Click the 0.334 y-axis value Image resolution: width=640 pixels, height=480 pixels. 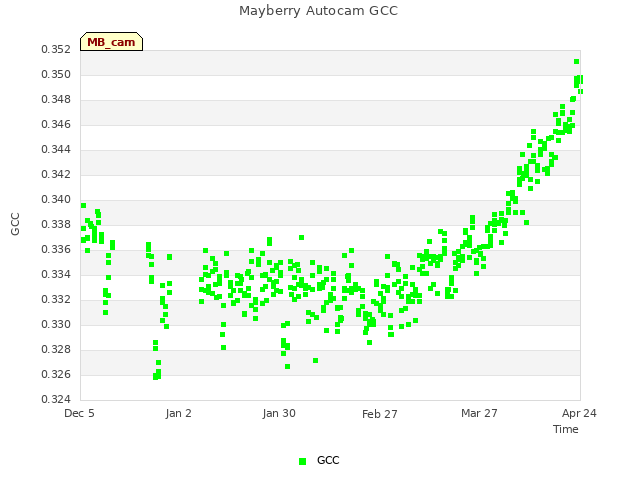(56, 274)
